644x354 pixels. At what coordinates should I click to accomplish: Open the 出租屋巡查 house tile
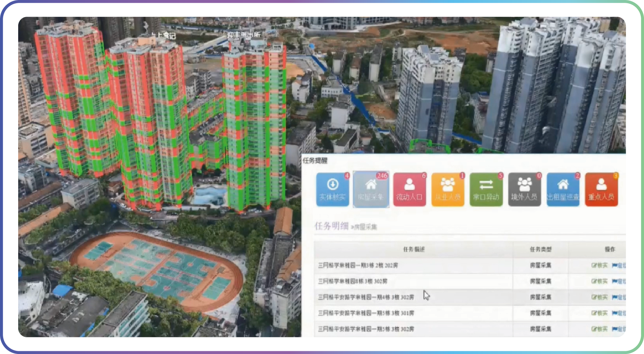[563, 189]
